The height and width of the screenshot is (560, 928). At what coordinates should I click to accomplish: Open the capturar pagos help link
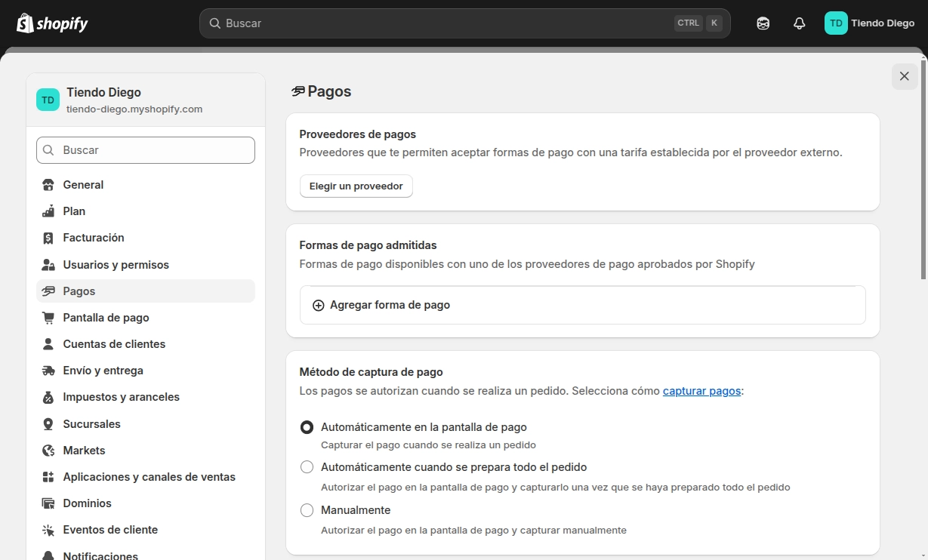coord(701,390)
